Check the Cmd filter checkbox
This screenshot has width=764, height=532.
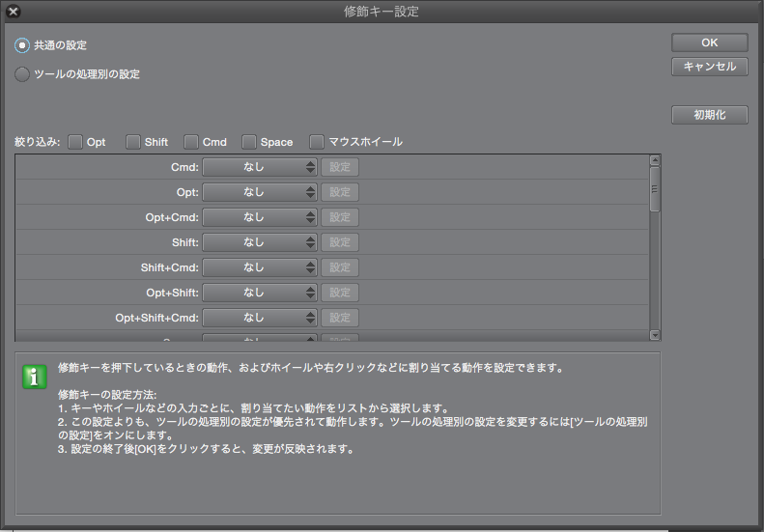pyautogui.click(x=191, y=142)
